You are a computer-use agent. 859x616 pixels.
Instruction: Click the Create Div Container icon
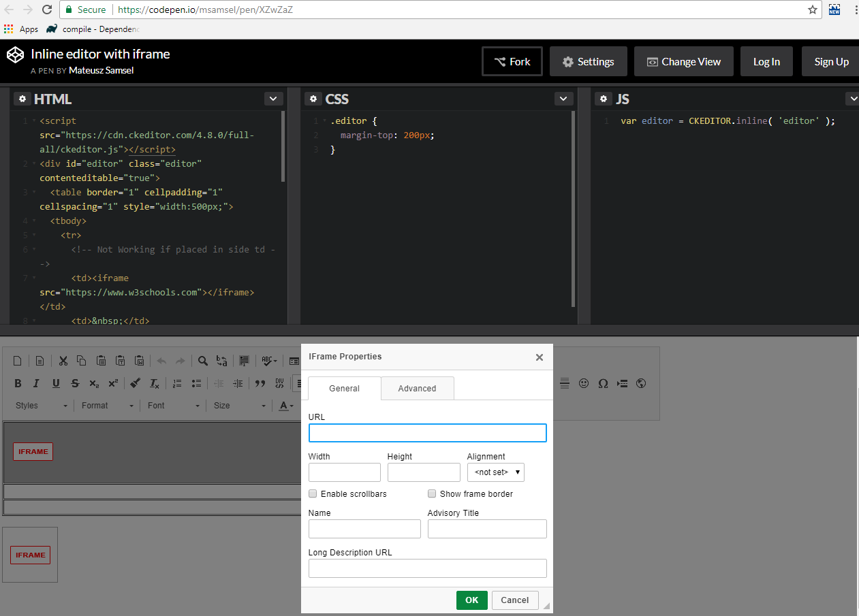(x=279, y=383)
